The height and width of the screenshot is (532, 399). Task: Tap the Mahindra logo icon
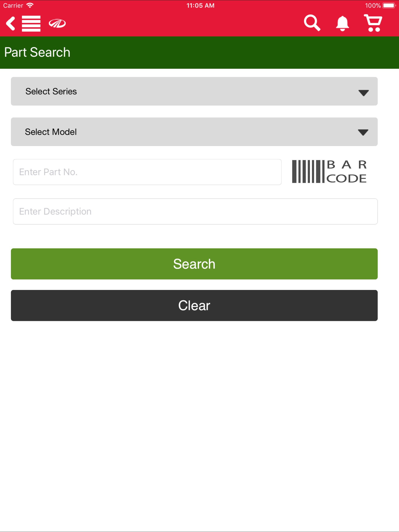57,23
